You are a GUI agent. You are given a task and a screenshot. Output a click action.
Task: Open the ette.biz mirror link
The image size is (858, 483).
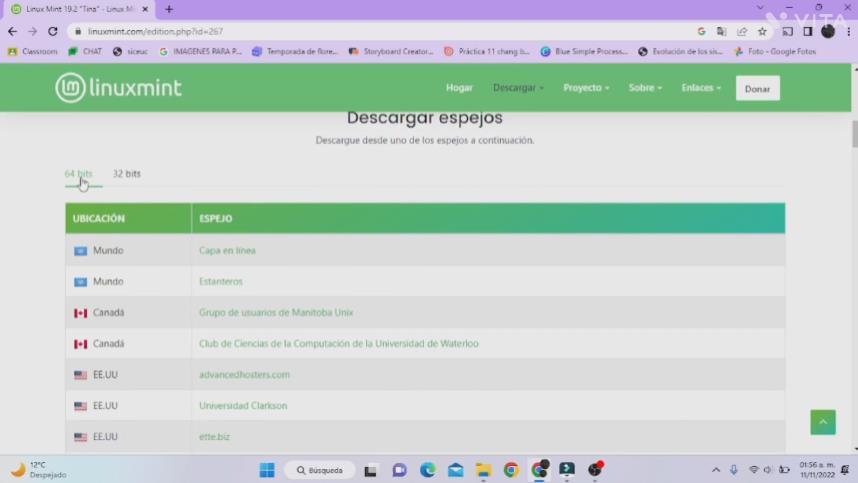214,437
